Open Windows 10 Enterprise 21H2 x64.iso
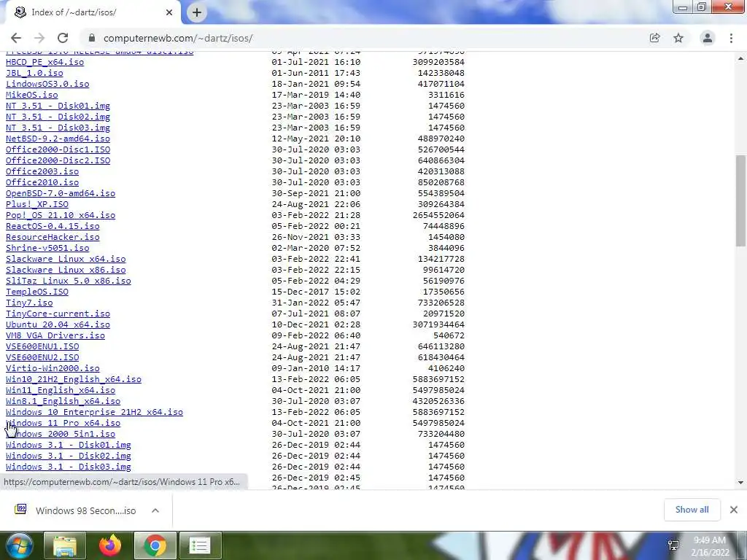This screenshot has width=747, height=560. (94, 413)
